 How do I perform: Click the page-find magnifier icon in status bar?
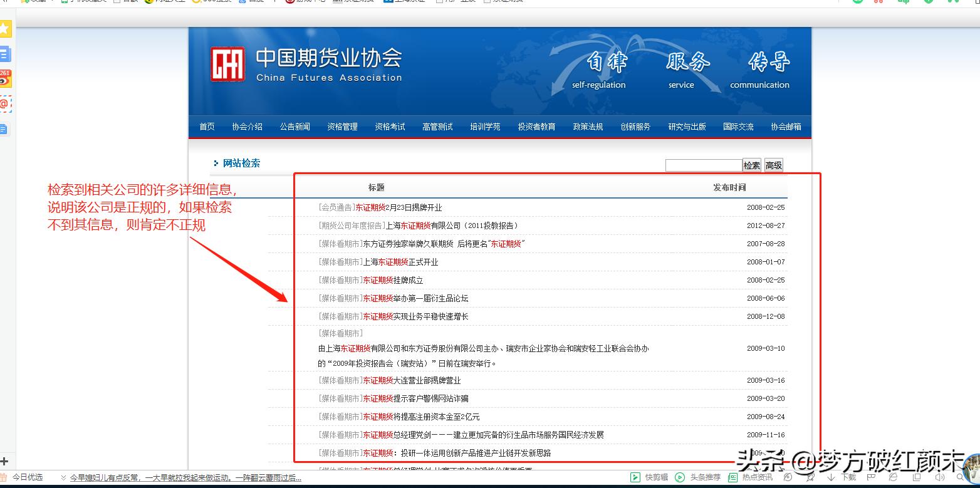[960, 477]
